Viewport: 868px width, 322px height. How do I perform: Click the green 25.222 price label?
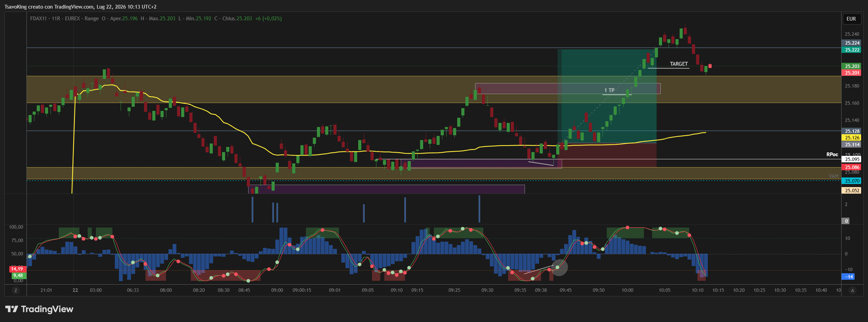click(x=852, y=50)
